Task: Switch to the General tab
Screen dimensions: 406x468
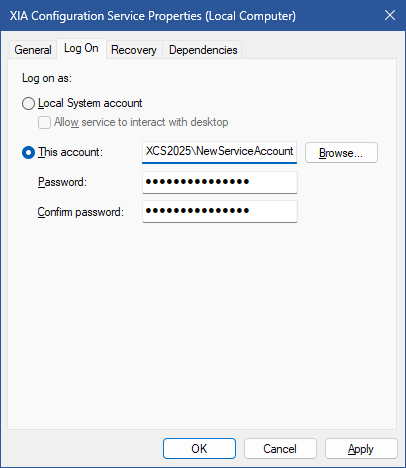Action: pyautogui.click(x=33, y=50)
